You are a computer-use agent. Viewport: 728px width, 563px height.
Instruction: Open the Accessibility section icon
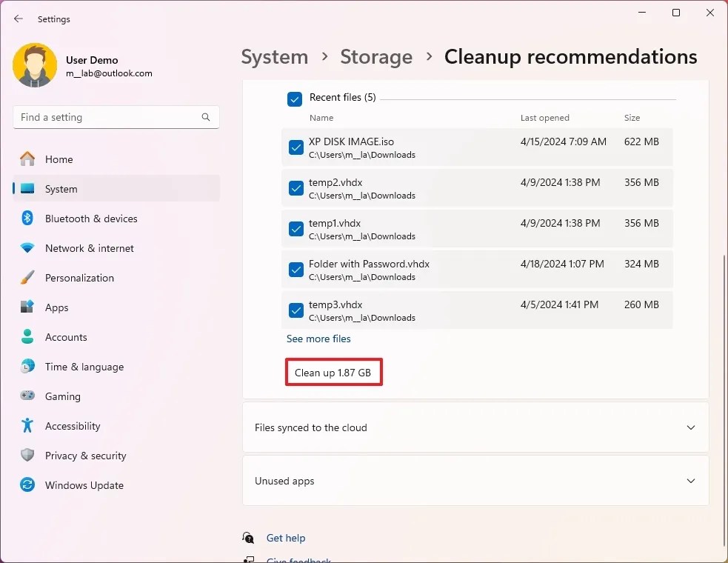tap(27, 426)
